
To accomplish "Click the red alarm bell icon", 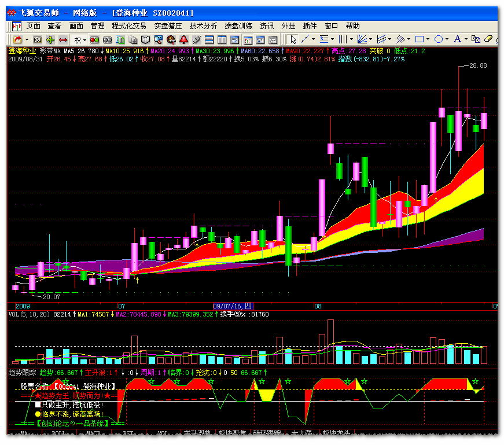I will click(184, 40).
